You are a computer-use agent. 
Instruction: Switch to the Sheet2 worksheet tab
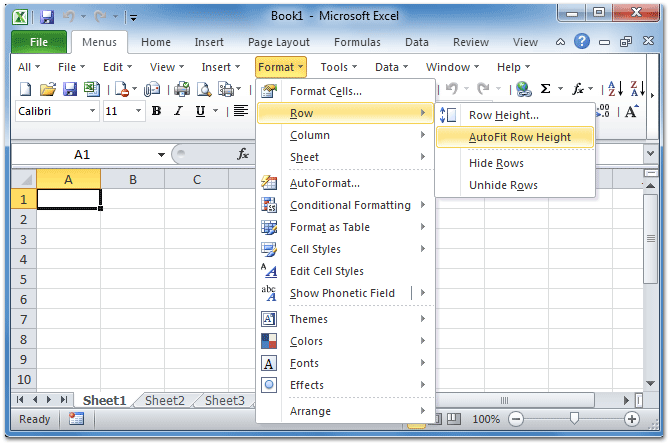pos(165,401)
